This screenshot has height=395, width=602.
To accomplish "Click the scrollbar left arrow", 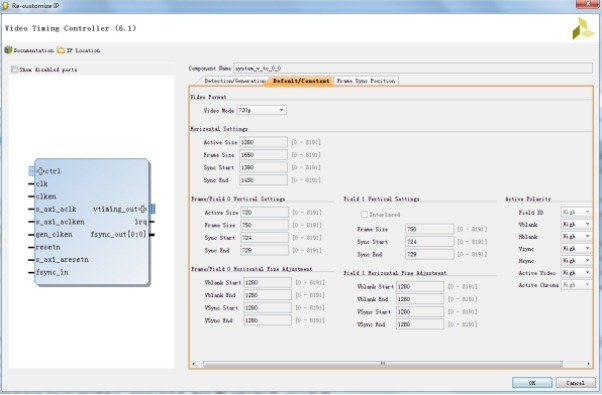I will [194, 364].
